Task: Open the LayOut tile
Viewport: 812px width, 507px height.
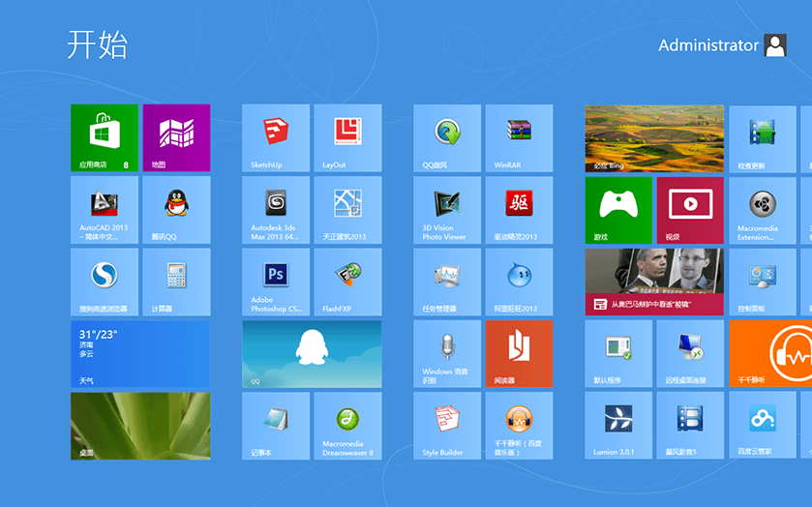Action: click(x=348, y=137)
